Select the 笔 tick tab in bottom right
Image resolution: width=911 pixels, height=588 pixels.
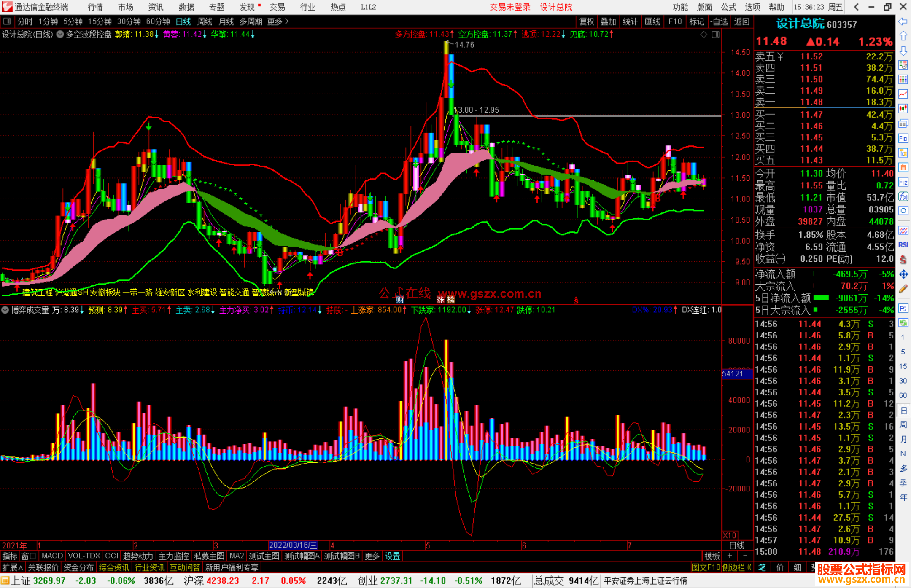pos(762,567)
